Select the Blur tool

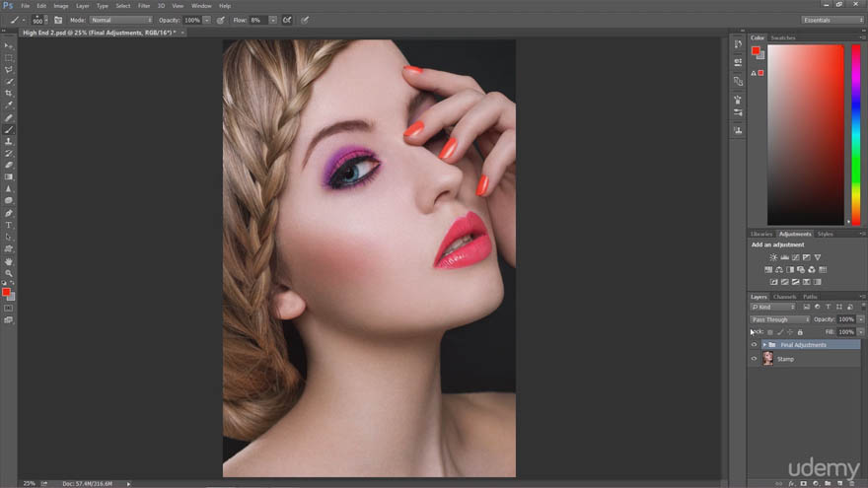[x=8, y=189]
